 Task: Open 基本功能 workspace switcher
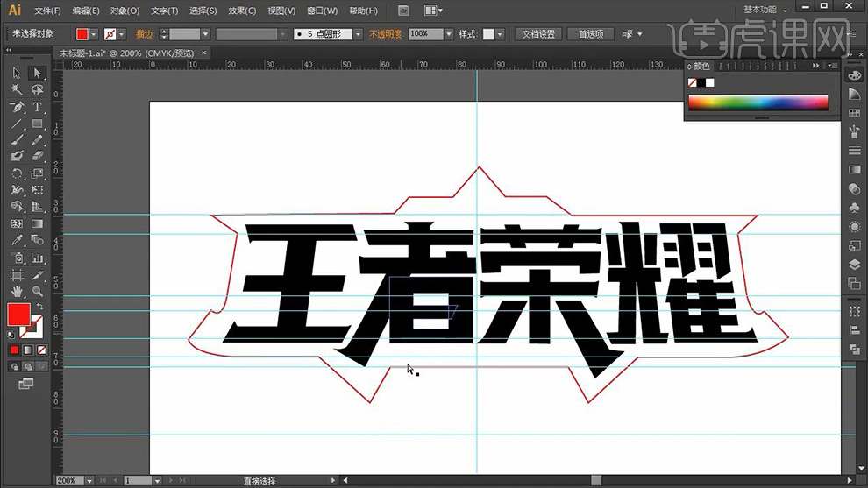(x=764, y=10)
